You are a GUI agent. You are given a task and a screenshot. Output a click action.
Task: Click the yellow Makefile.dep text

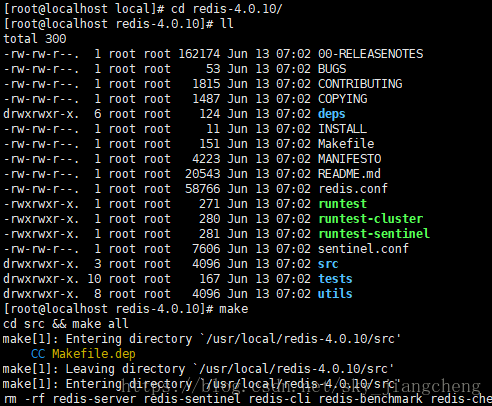click(94, 354)
